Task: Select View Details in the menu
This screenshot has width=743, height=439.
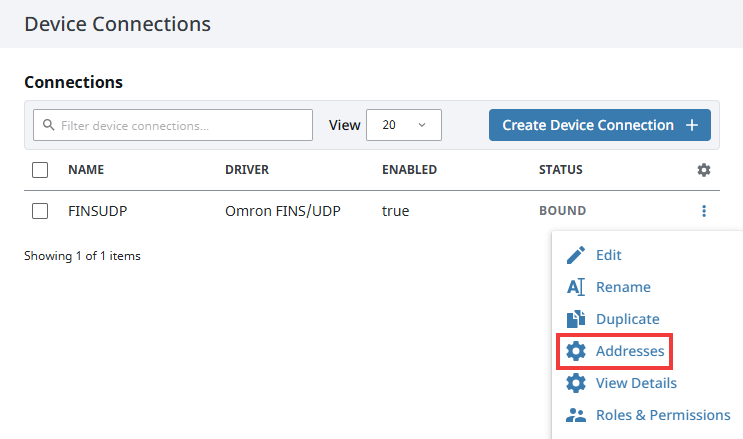Action: point(636,383)
